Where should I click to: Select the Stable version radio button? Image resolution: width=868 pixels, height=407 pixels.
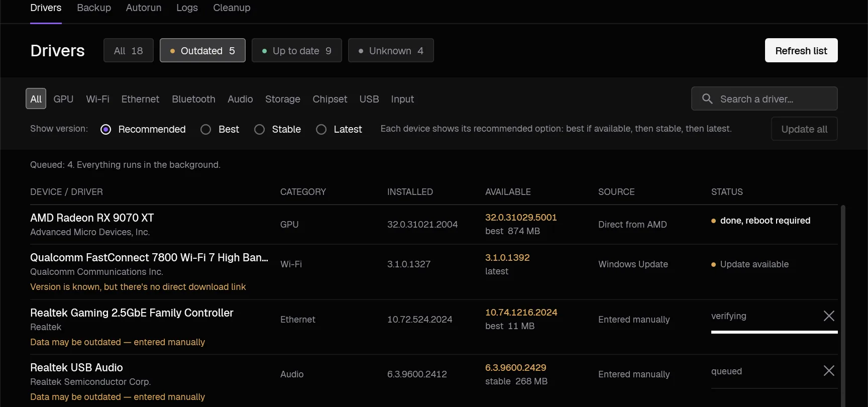point(260,130)
